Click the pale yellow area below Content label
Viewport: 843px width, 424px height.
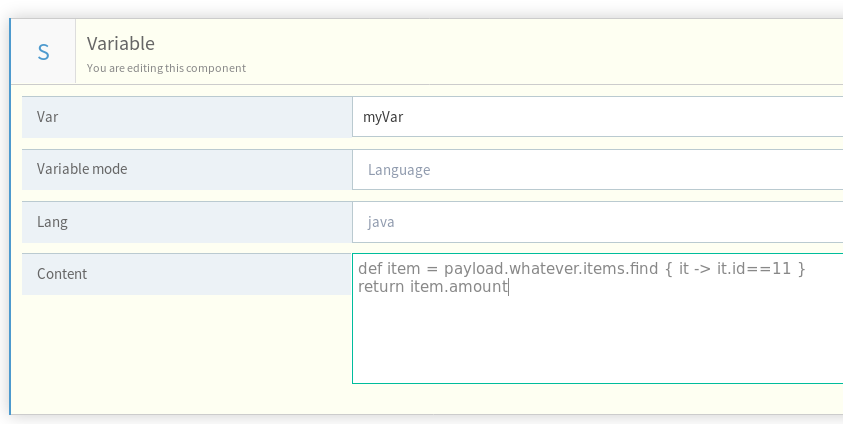pyautogui.click(x=180, y=350)
